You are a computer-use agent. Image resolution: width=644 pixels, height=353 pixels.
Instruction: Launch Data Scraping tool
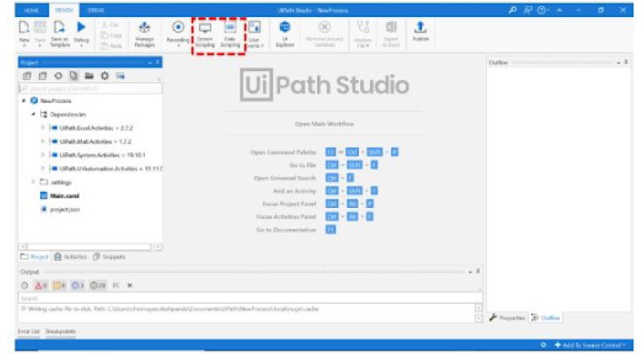click(x=230, y=34)
